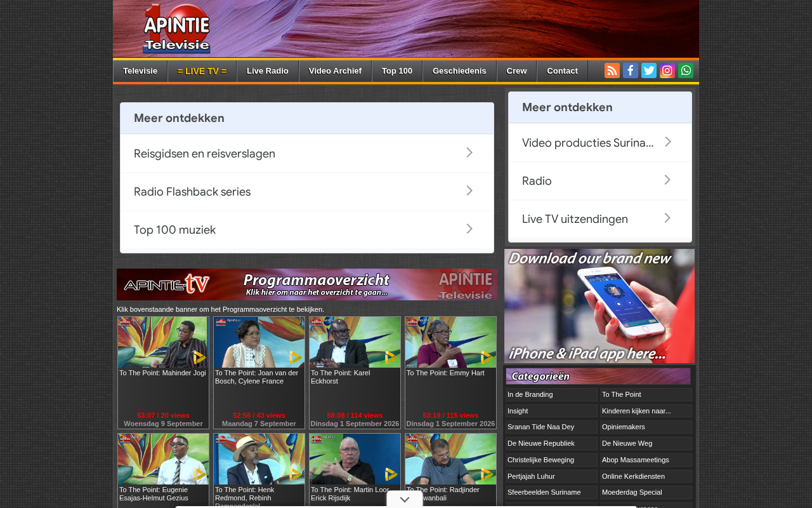The height and width of the screenshot is (508, 812).
Task: Open the Instagram social icon
Action: coord(667,70)
